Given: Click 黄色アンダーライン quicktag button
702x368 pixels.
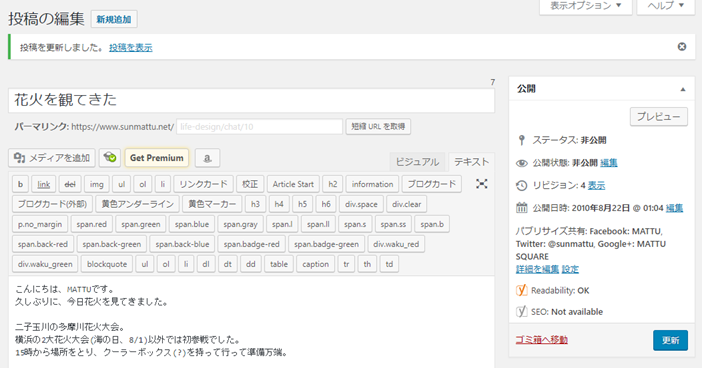Looking at the screenshot, I should (137, 204).
